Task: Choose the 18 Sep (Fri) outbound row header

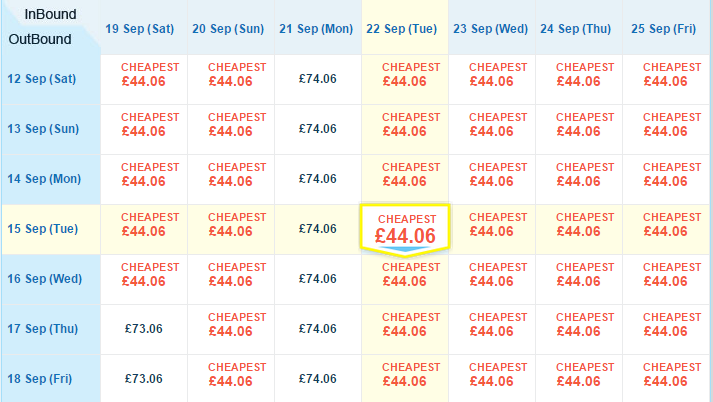Action: tap(40, 379)
